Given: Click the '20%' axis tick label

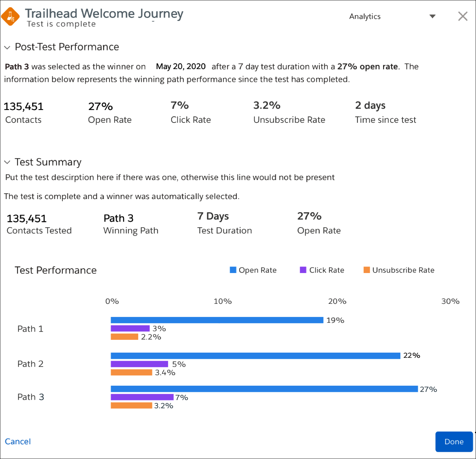Looking at the screenshot, I should pos(337,301).
